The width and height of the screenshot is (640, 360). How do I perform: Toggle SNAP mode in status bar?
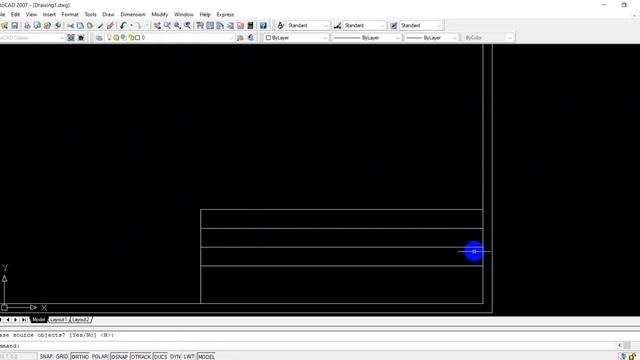tap(46, 356)
